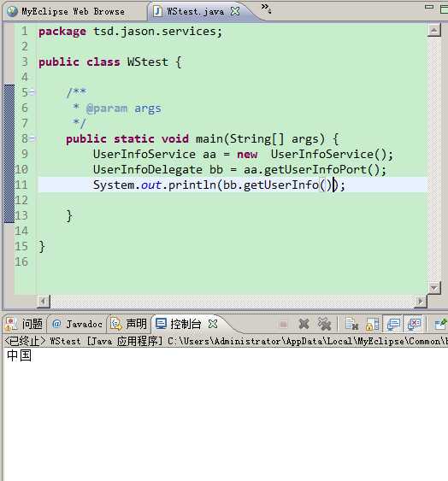
Task: Collapse the main method fold at line 8
Action: coord(32,138)
